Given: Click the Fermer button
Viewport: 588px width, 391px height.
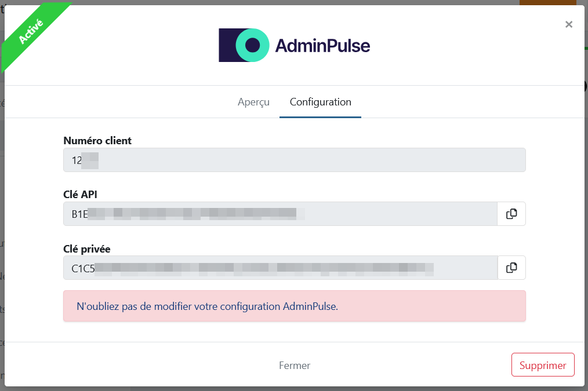Looking at the screenshot, I should pyautogui.click(x=295, y=365).
